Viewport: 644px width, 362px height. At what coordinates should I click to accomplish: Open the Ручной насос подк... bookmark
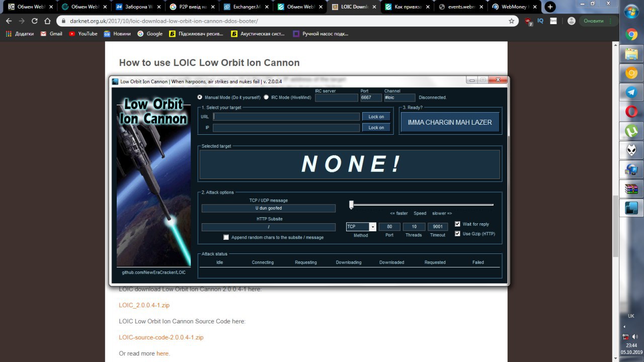pyautogui.click(x=320, y=34)
